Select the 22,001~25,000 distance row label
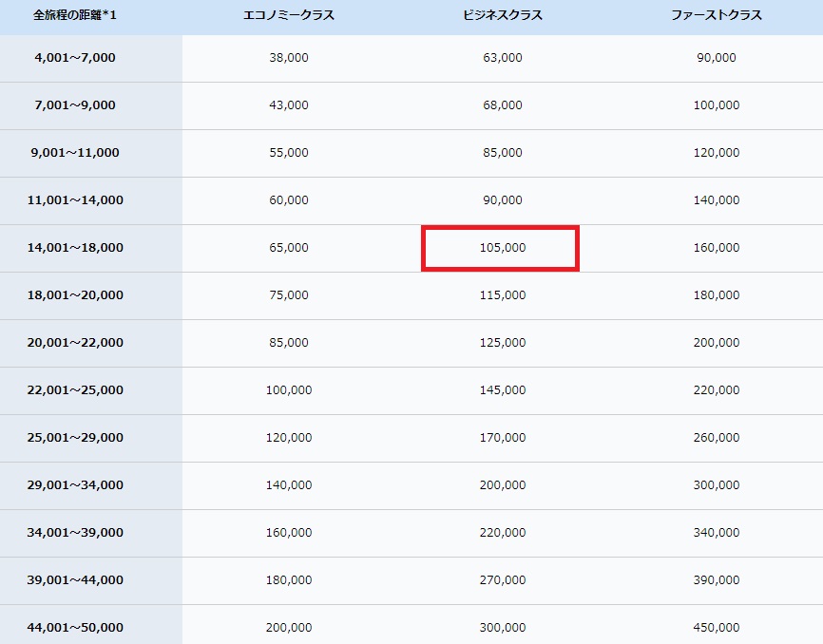This screenshot has height=644, width=823. pyautogui.click(x=75, y=390)
